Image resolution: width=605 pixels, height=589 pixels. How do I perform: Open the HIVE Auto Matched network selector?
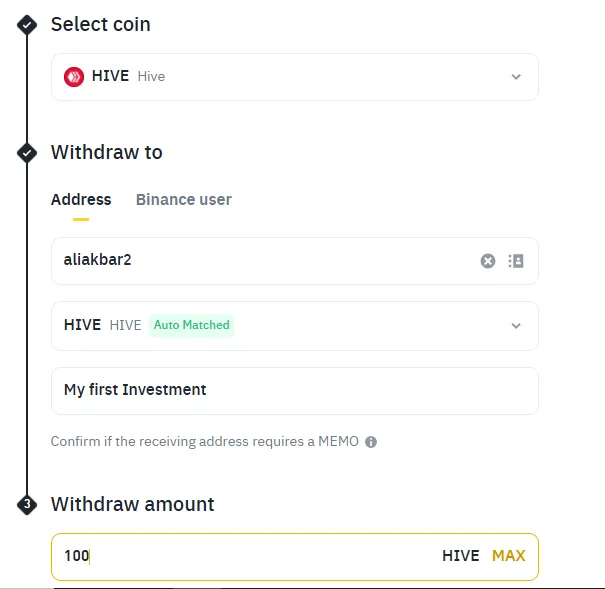(x=295, y=326)
